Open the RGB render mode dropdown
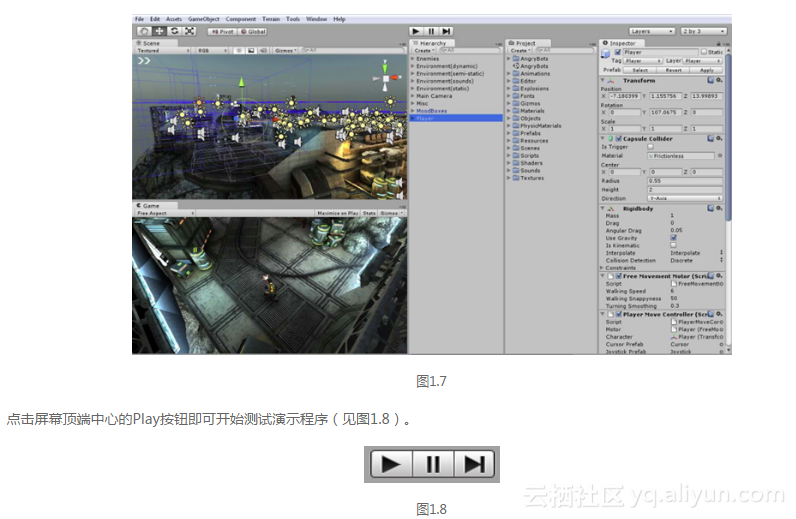This screenshot has width=796, height=519. coord(212,51)
